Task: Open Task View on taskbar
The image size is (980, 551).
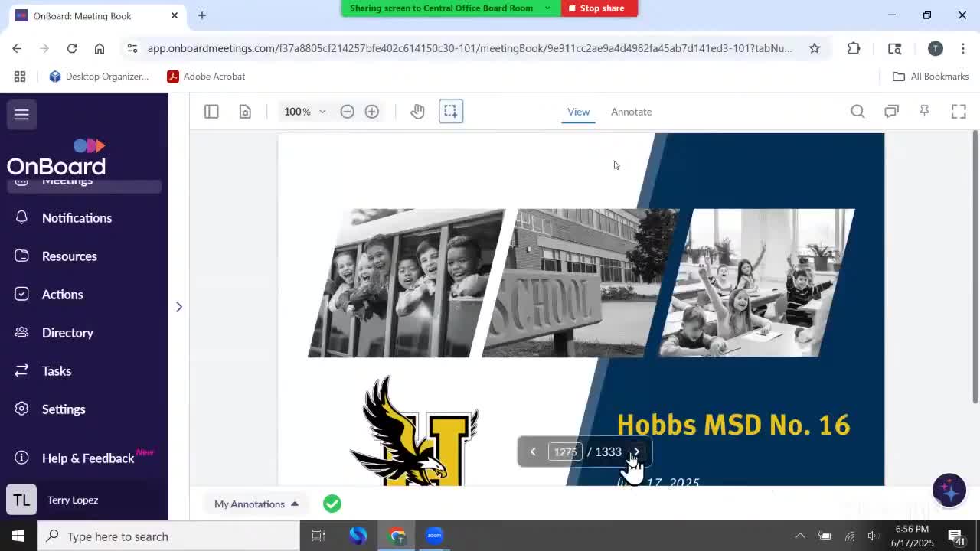Action: (318, 536)
